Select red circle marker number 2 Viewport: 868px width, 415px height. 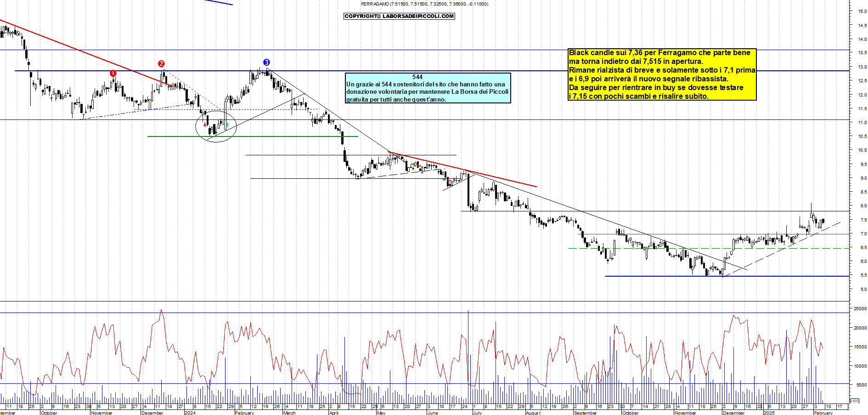[x=161, y=64]
